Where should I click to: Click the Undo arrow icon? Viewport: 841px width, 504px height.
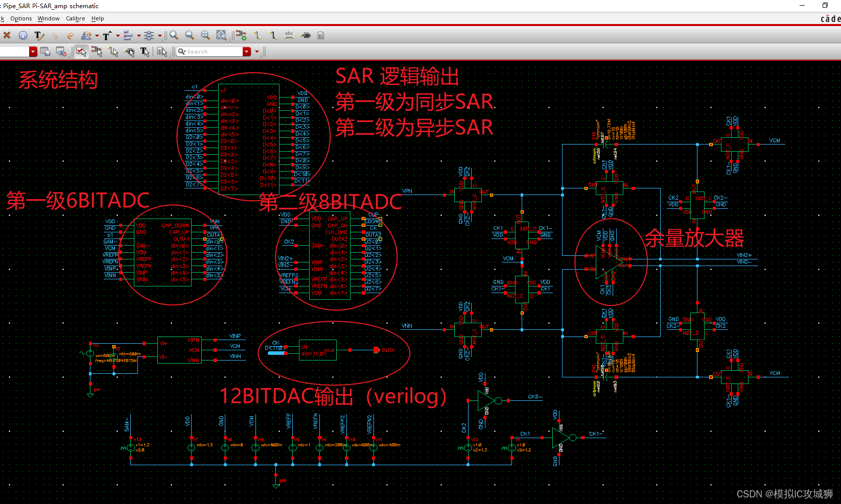point(55,35)
